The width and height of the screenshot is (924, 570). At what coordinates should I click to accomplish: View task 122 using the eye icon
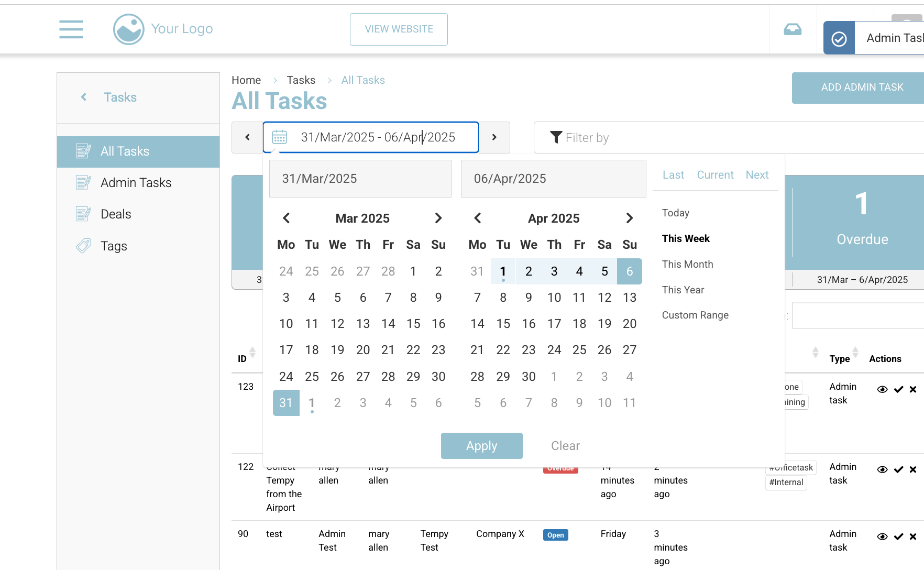882,469
